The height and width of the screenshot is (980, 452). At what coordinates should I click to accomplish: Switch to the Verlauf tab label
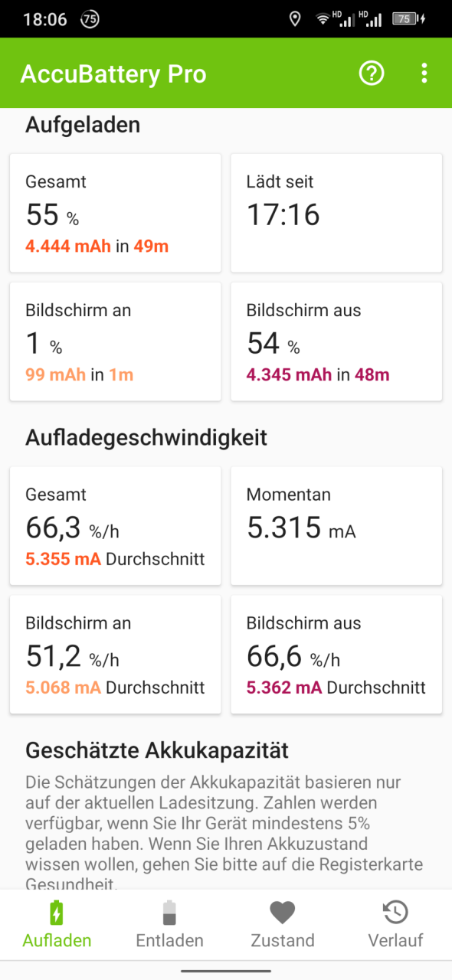point(395,940)
